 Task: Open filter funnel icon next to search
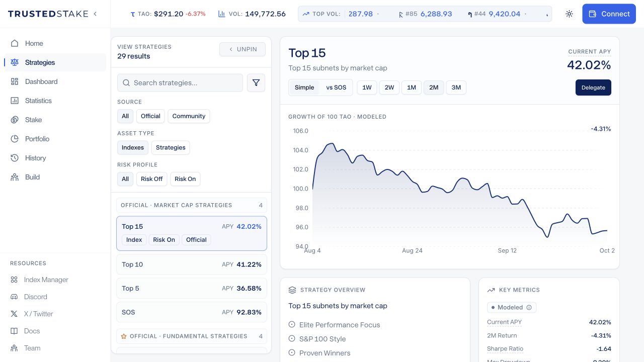(256, 83)
